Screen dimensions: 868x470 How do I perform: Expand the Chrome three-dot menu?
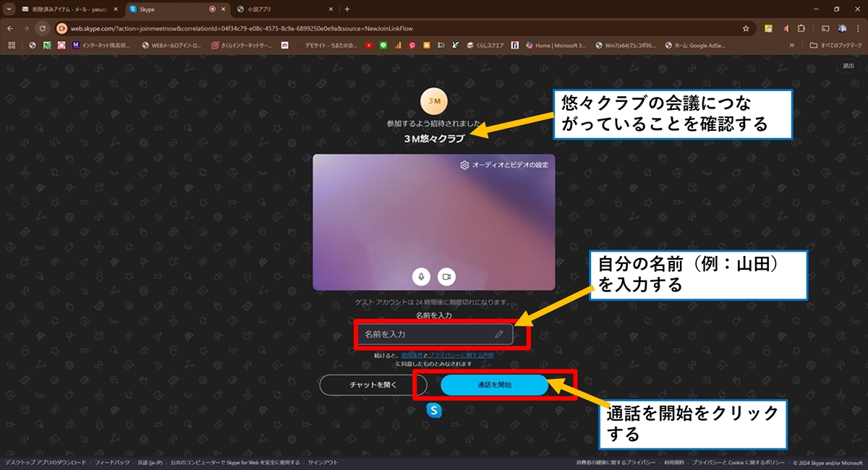(x=859, y=28)
